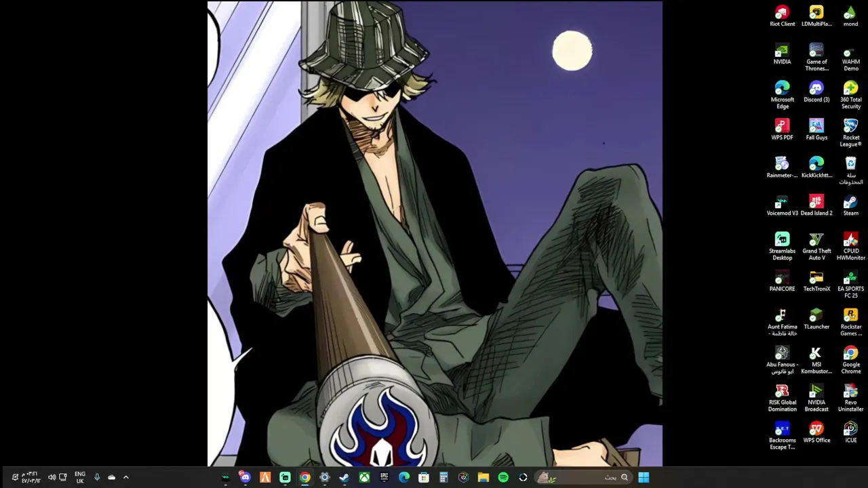Open the clock and date flyout
Image resolution: width=868 pixels, height=488 pixels.
click(x=31, y=477)
